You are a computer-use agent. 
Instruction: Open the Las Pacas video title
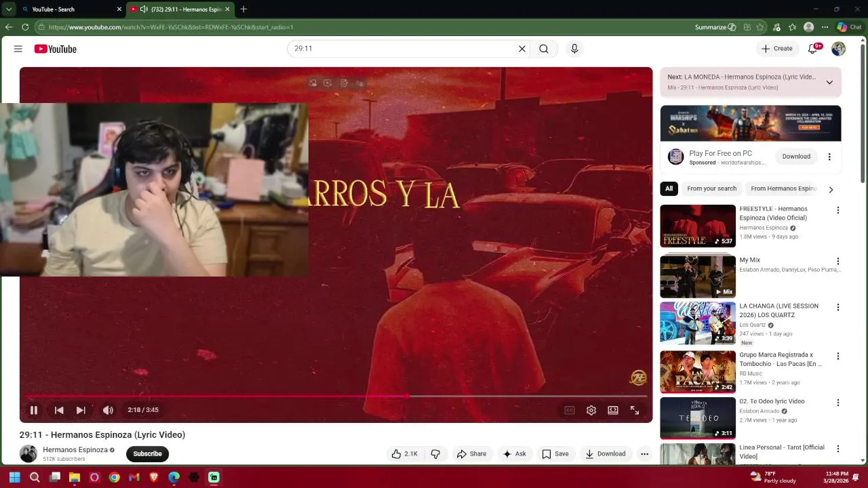780,359
